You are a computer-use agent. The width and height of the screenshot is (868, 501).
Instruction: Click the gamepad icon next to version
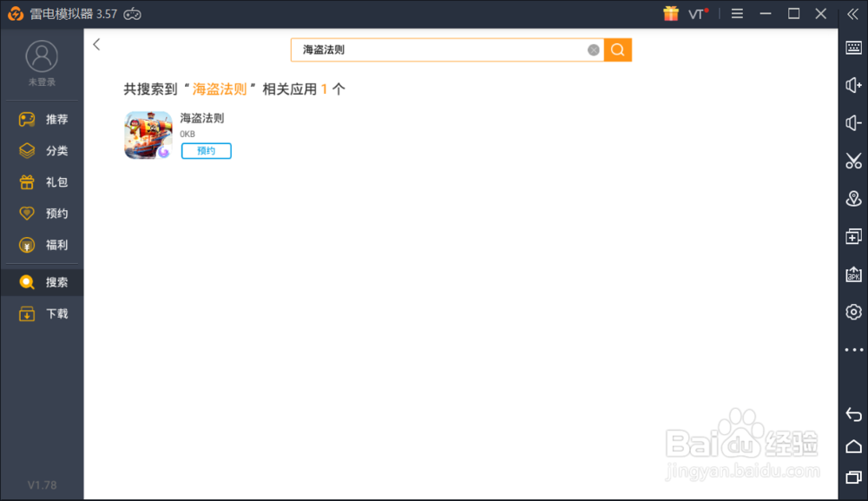[132, 14]
